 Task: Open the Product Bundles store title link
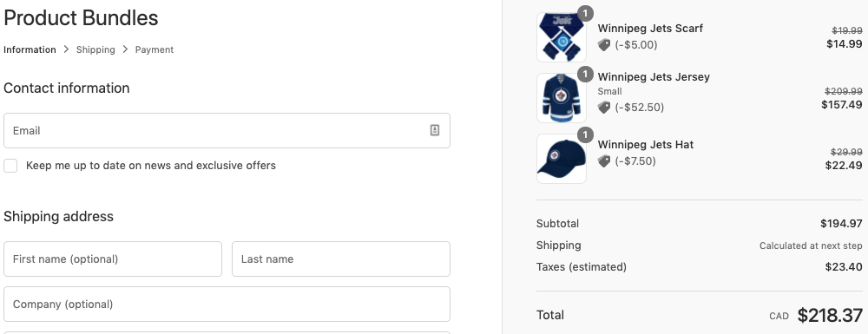click(x=81, y=17)
